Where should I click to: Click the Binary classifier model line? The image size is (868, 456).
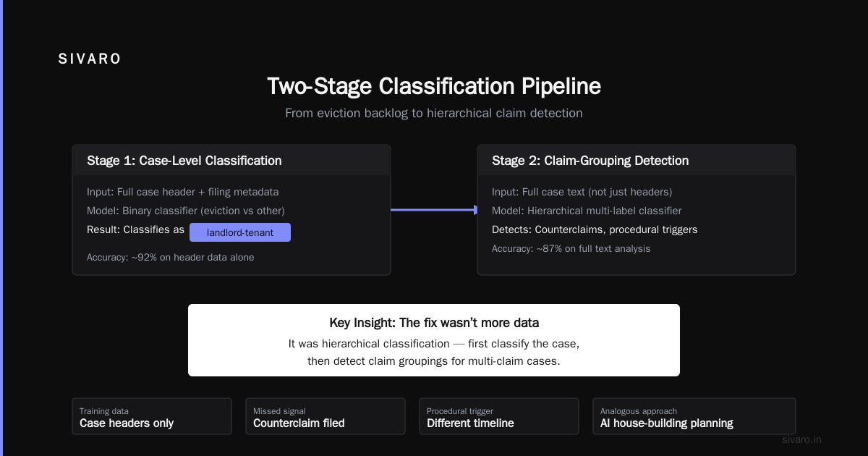pos(186,211)
